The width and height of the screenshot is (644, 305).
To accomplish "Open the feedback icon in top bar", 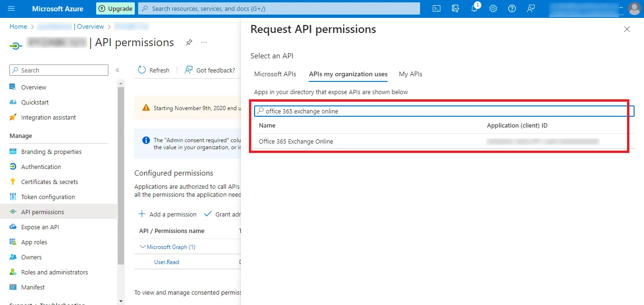I will pyautogui.click(x=531, y=8).
